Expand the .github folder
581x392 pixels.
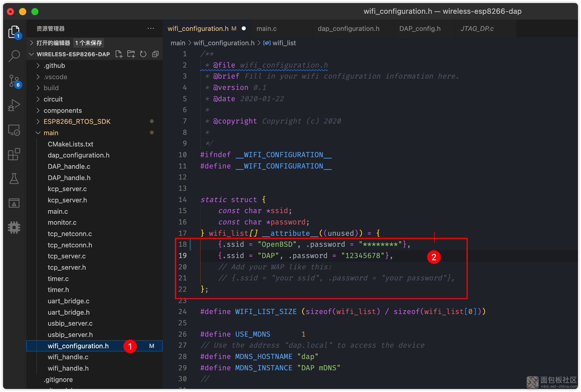coord(38,65)
